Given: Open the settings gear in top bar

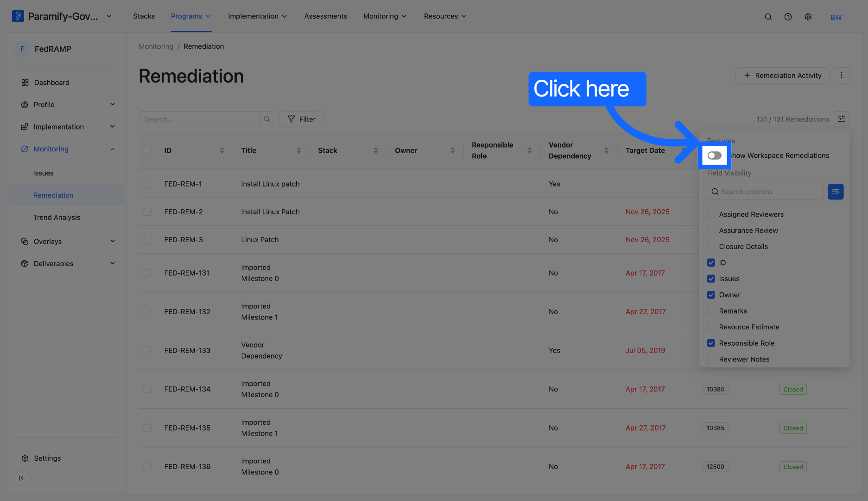Looking at the screenshot, I should (x=808, y=17).
